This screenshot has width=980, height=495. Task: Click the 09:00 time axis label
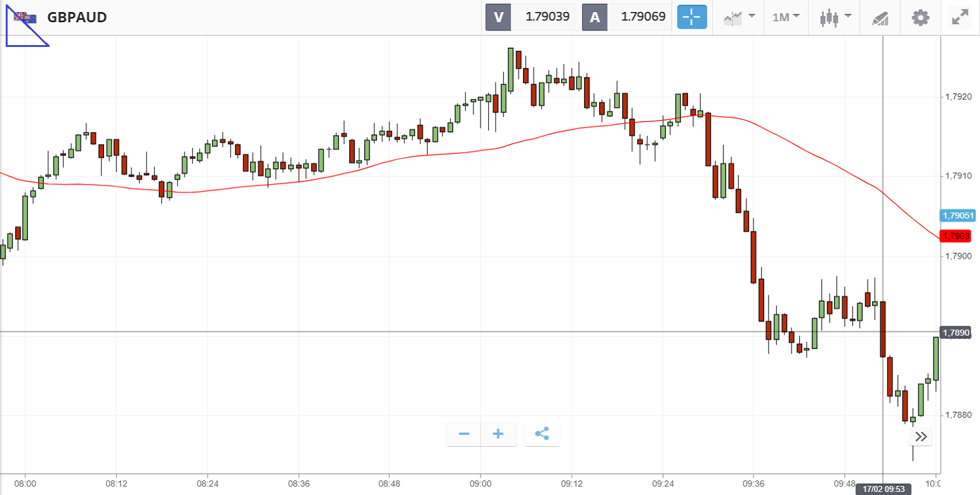[x=480, y=483]
